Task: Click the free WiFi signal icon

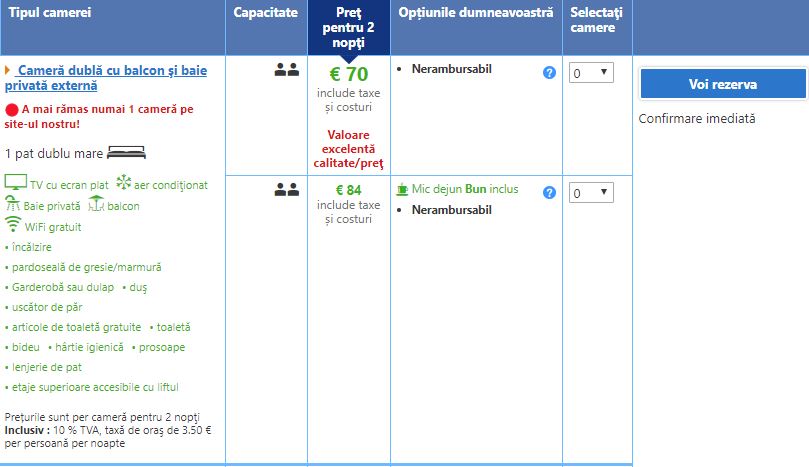Action: coord(14,225)
